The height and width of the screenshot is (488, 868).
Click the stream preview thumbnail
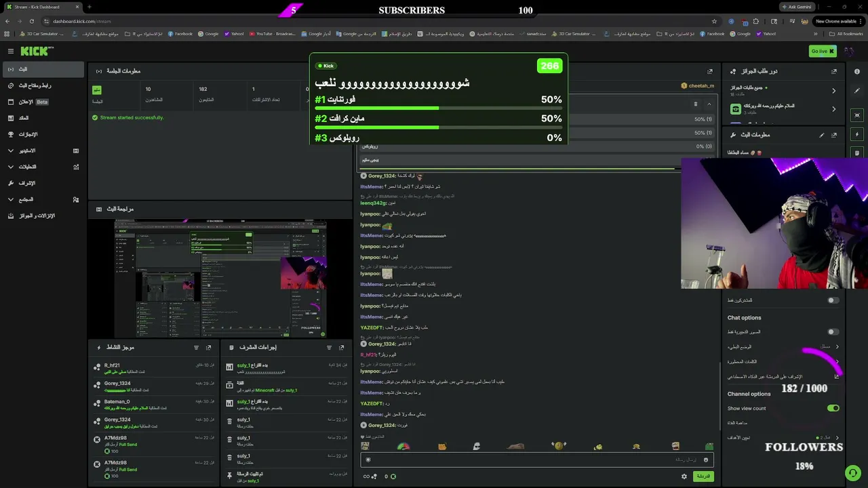point(220,278)
